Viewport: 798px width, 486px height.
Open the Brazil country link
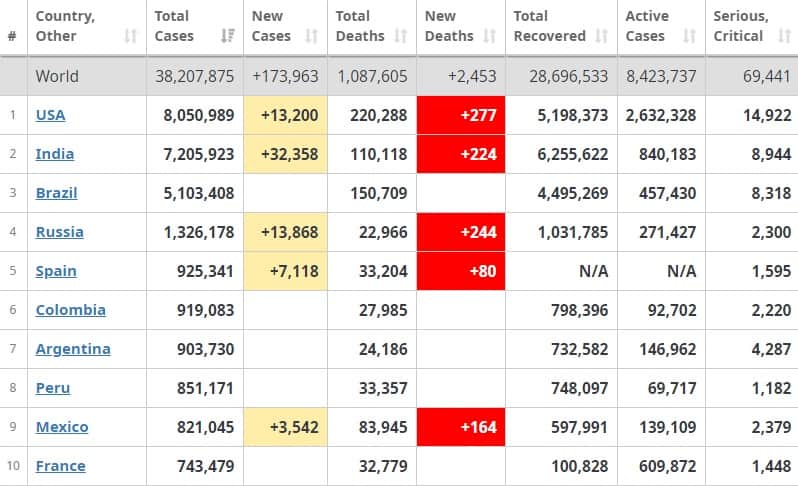click(56, 193)
